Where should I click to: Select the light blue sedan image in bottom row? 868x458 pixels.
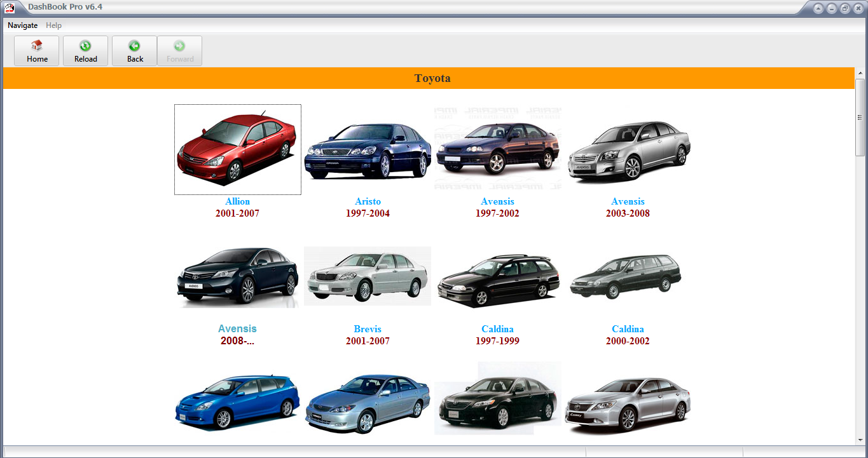click(368, 404)
